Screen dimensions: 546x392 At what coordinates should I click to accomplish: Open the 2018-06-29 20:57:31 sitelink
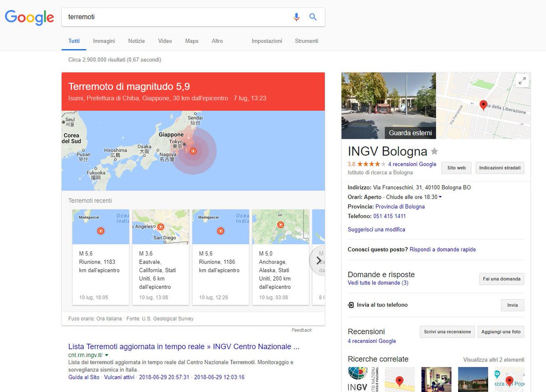163,377
